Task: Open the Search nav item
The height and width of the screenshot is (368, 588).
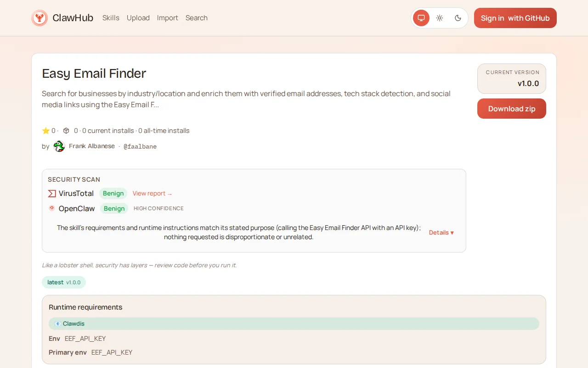Action: [x=197, y=18]
